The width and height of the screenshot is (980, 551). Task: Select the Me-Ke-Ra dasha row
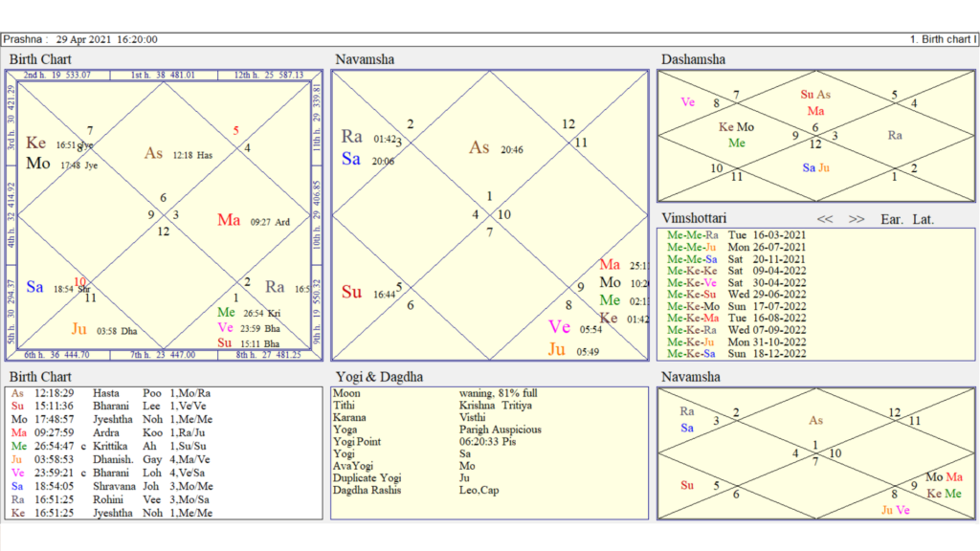pyautogui.click(x=736, y=330)
